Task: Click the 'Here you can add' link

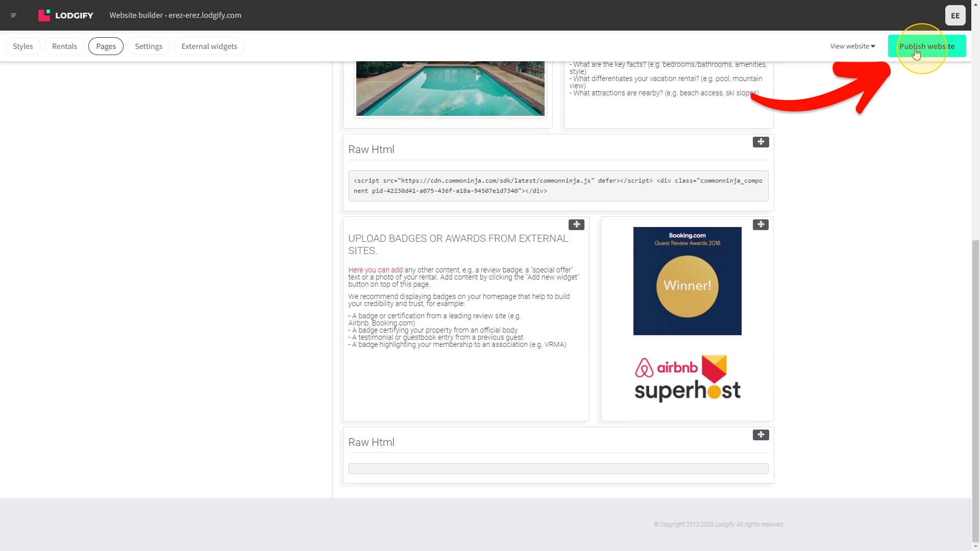Action: [375, 270]
